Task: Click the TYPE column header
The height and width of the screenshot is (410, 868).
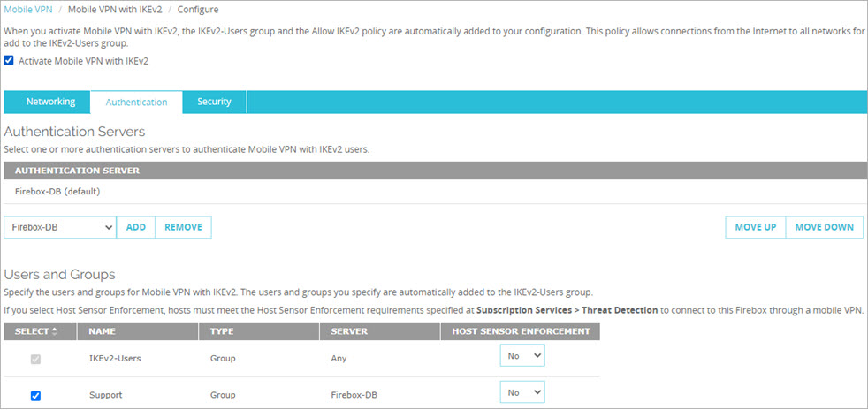Action: [221, 331]
